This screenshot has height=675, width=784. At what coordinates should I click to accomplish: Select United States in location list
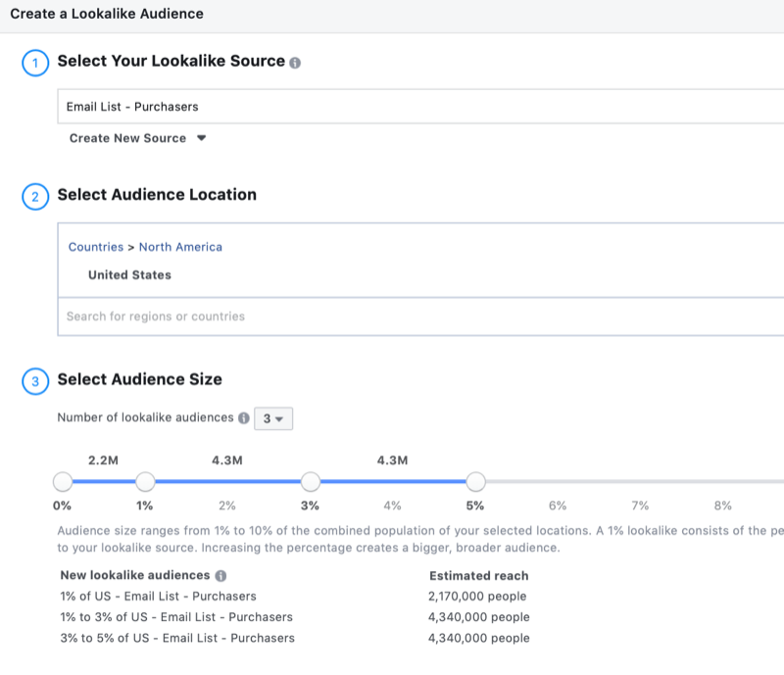coord(129,275)
